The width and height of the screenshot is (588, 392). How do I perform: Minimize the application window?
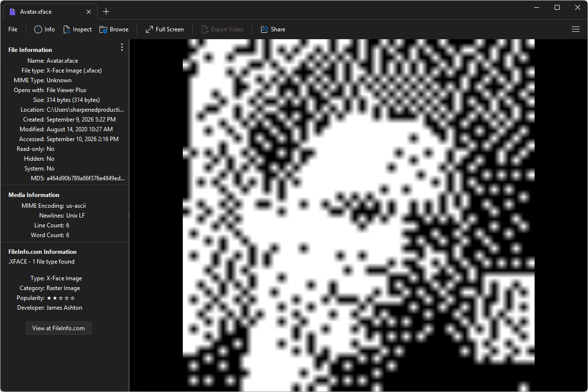pyautogui.click(x=536, y=7)
